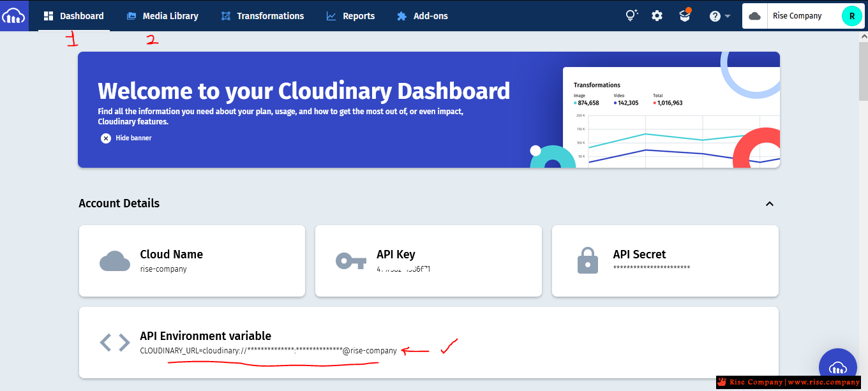The height and width of the screenshot is (391, 868).
Task: Click the Image count 874,658
Action: (587, 103)
